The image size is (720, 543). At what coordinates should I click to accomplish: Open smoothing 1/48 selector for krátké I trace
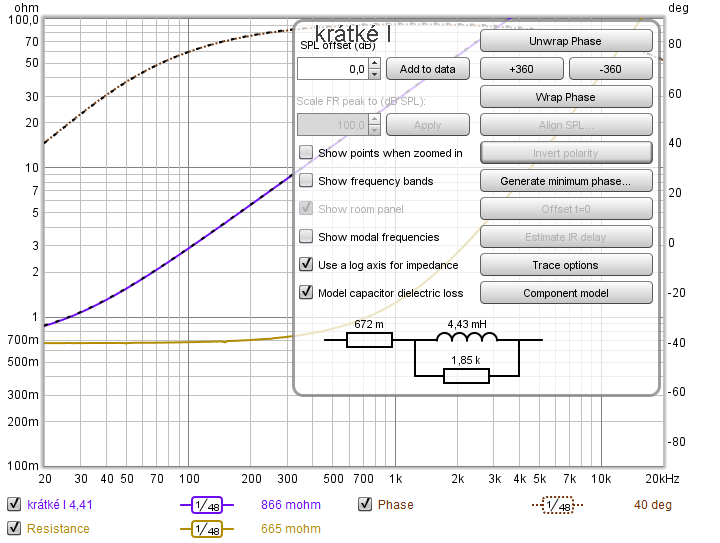pyautogui.click(x=207, y=505)
